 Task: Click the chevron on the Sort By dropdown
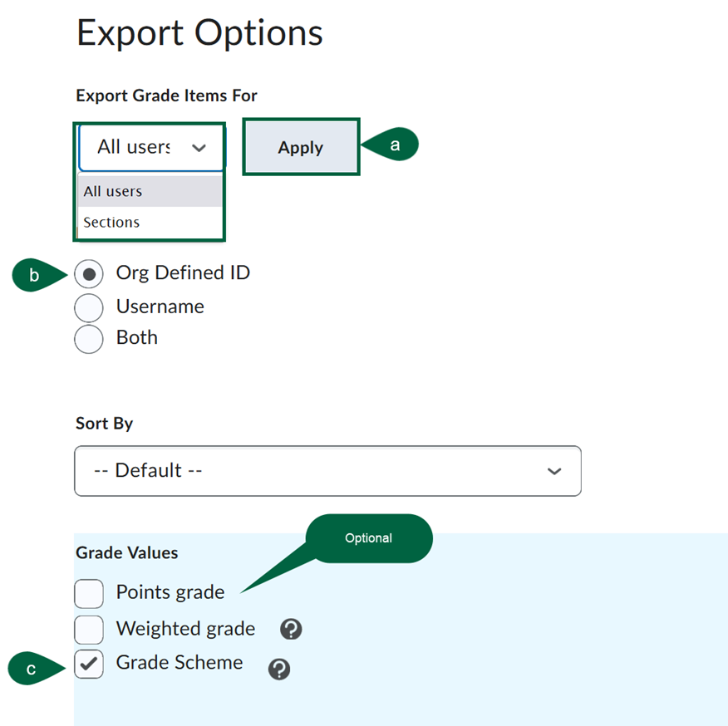coord(554,470)
